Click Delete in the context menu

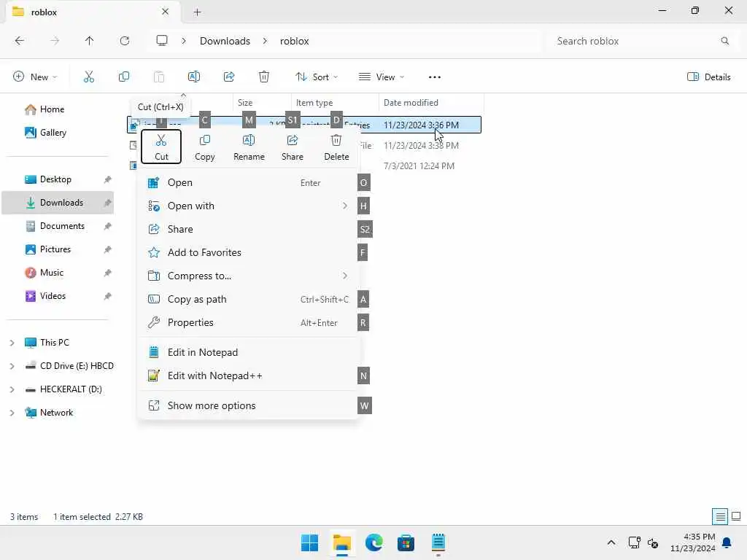(x=336, y=147)
